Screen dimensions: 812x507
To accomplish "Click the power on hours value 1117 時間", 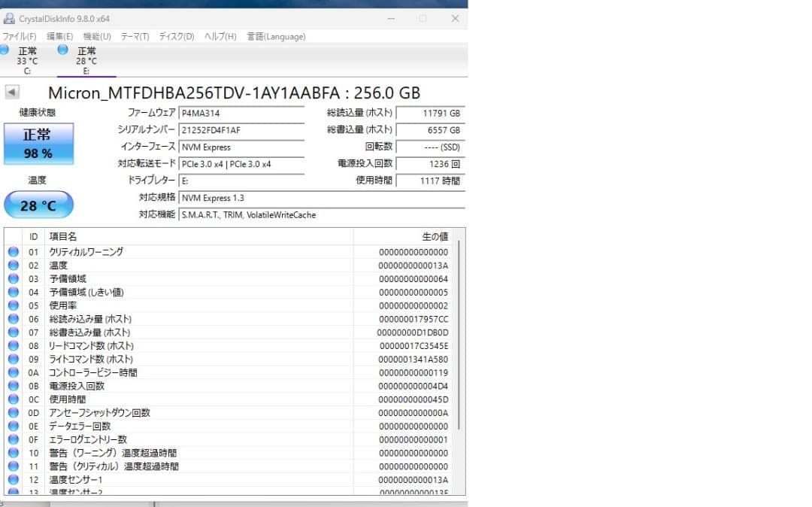I will [430, 181].
